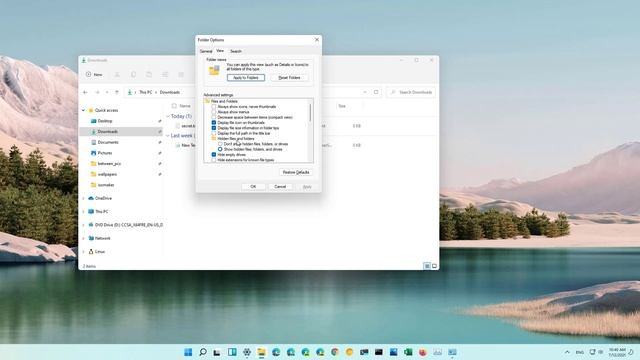Image resolution: width=640 pixels, height=360 pixels.
Task: Click the Reset Folders button
Action: [289, 78]
